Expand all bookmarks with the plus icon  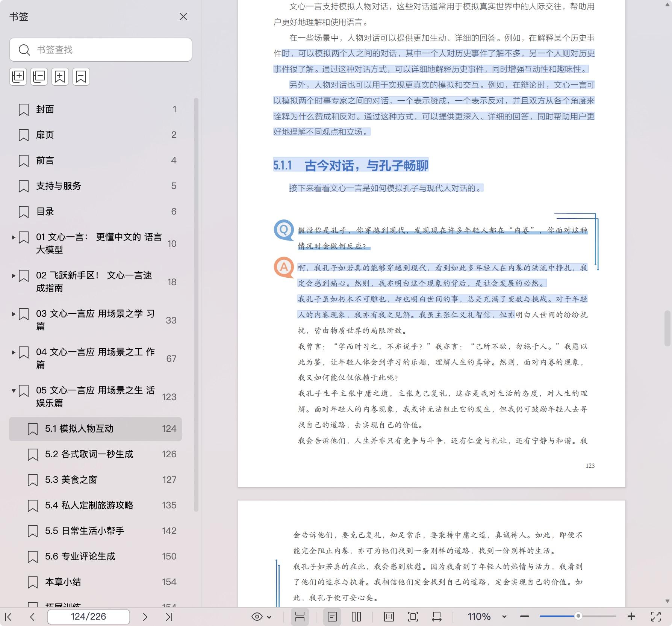(x=18, y=77)
